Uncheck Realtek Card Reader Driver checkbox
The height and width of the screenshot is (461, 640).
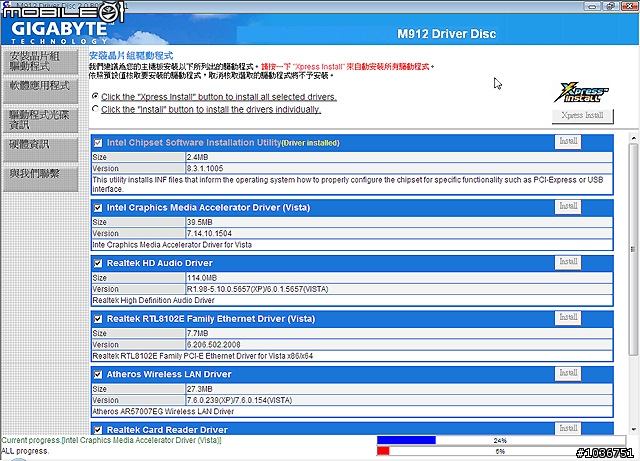[x=98, y=430]
